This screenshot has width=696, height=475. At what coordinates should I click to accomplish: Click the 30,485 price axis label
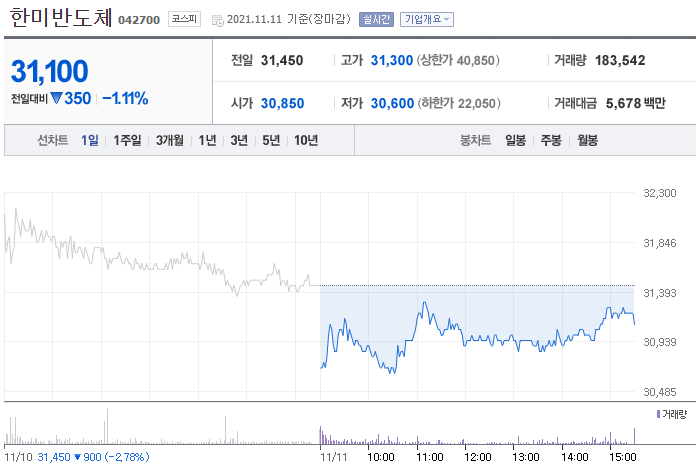(x=660, y=392)
